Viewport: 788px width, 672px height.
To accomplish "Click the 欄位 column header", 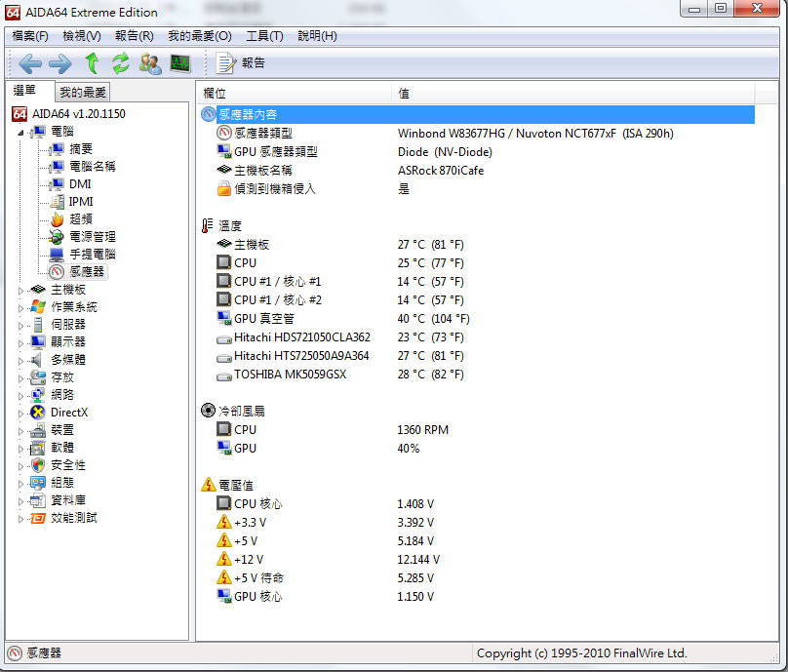I will pos(294,94).
